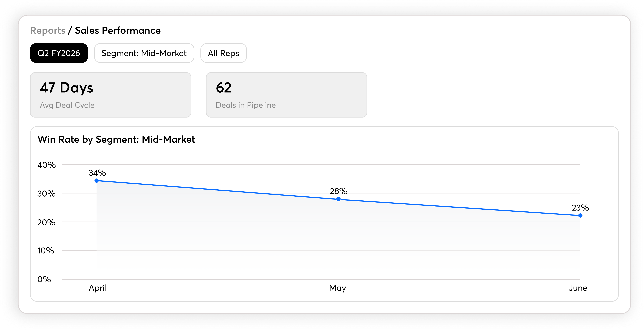Select the Sales Performance breadcrumb title
This screenshot has width=644, height=330.
tap(118, 31)
